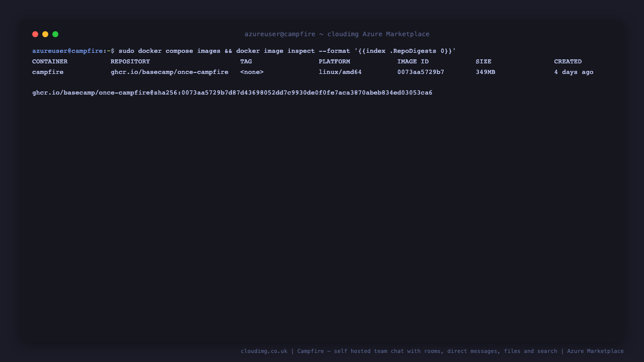
Task: Click the sha256 repo digest line
Action: tap(232, 93)
